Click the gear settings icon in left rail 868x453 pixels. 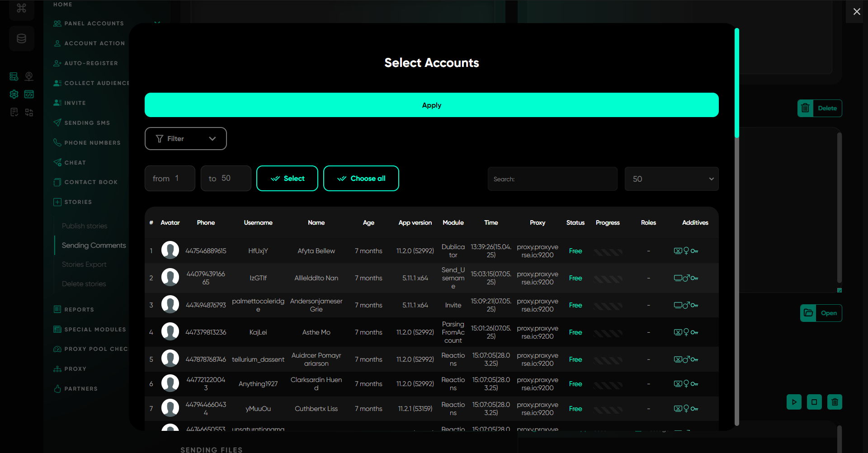click(x=14, y=94)
